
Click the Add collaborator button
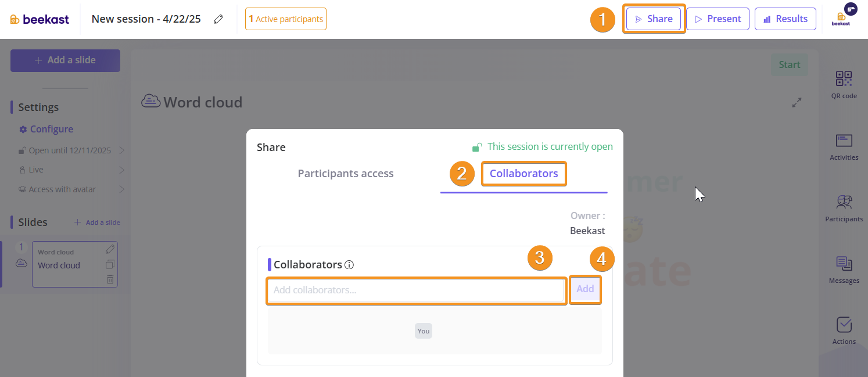(585, 289)
